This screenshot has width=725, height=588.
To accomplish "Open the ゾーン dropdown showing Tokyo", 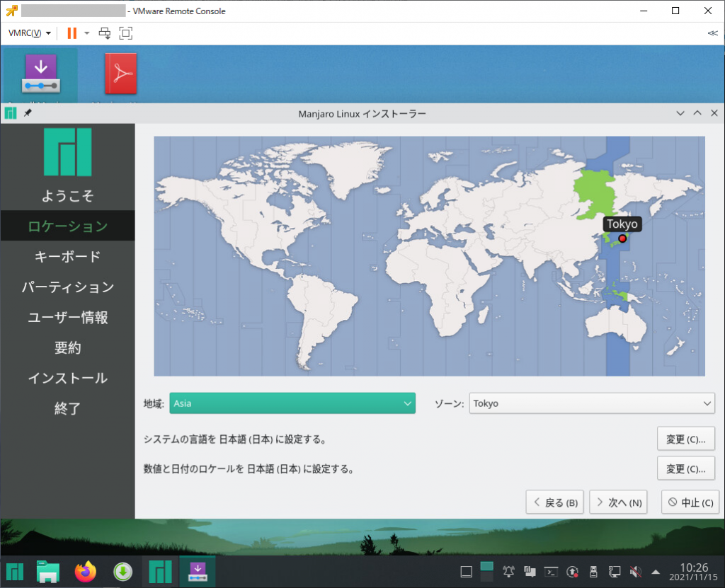I will click(591, 403).
